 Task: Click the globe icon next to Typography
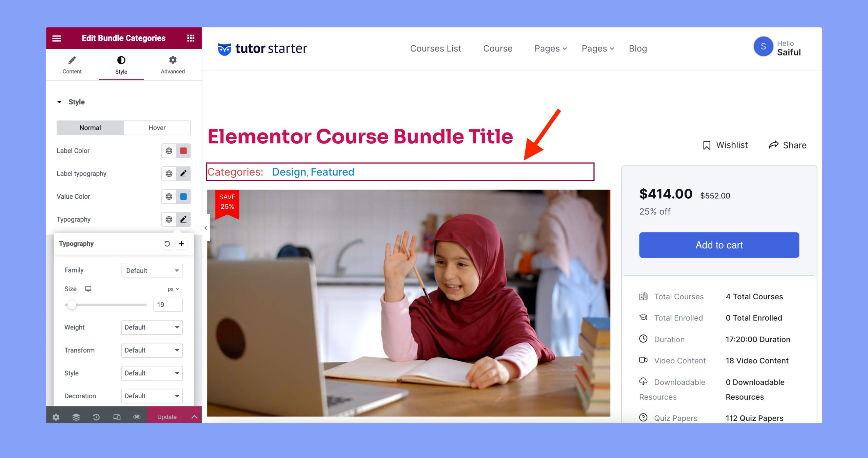pyautogui.click(x=169, y=219)
